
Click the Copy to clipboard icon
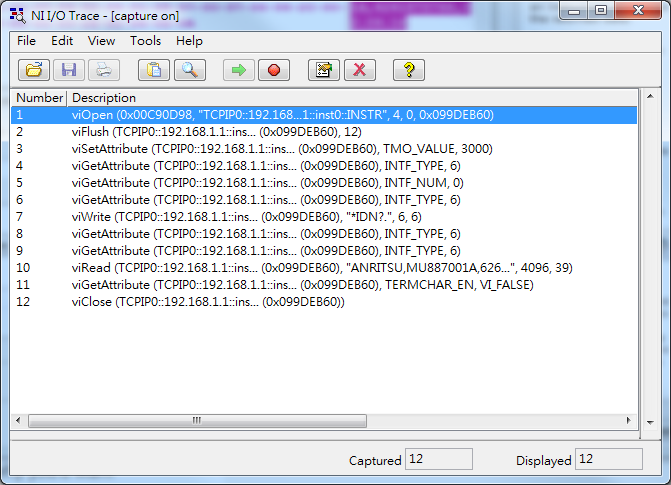point(154,70)
